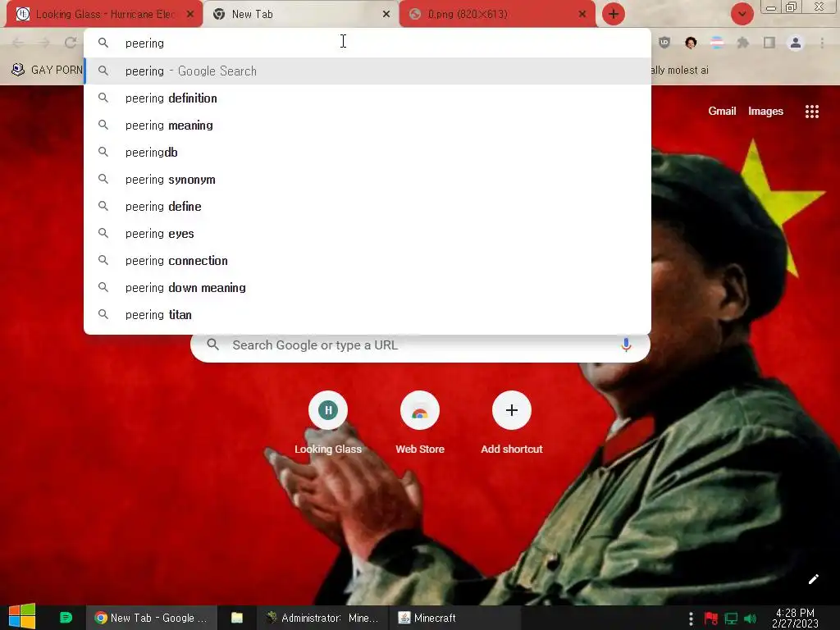Select the 'peering synonym' suggestion
This screenshot has height=630, width=840.
click(367, 180)
